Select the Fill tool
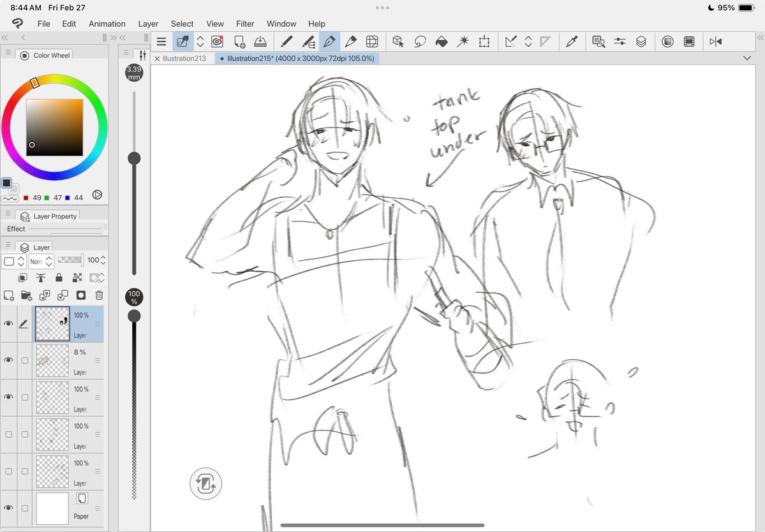This screenshot has height=532, width=765. tap(442, 41)
